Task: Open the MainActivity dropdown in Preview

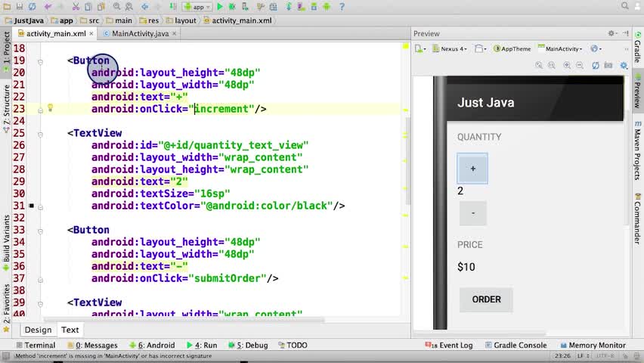Action: pyautogui.click(x=560, y=48)
